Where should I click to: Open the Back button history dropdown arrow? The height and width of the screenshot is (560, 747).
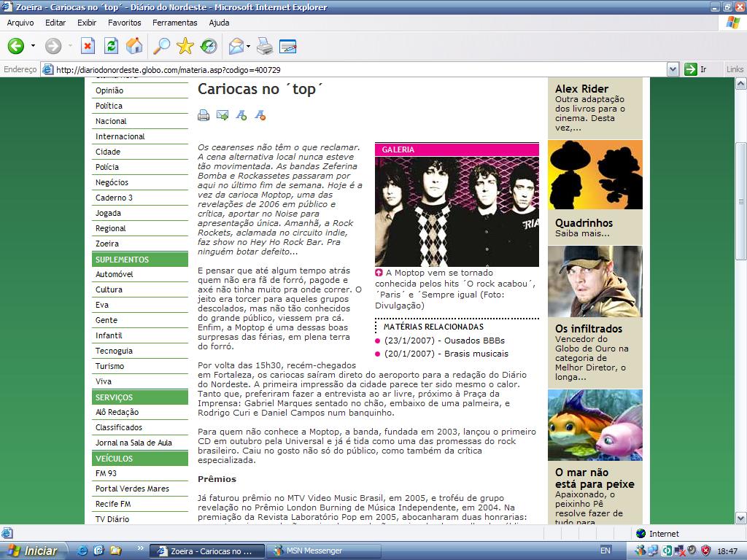pos(31,47)
